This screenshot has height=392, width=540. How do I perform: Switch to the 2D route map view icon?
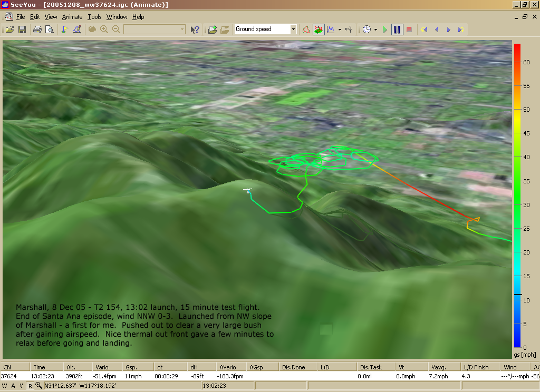coord(306,30)
